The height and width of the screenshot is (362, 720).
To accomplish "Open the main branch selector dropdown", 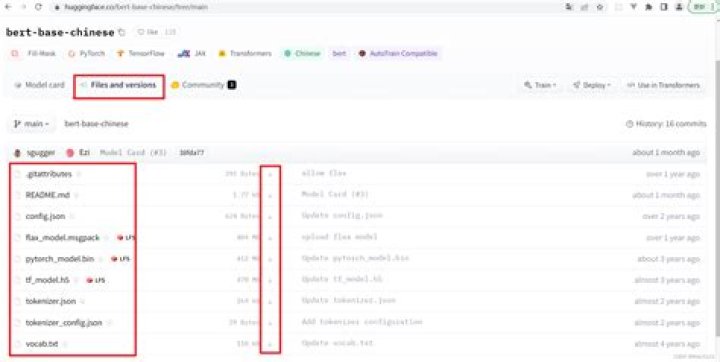I will [31, 124].
